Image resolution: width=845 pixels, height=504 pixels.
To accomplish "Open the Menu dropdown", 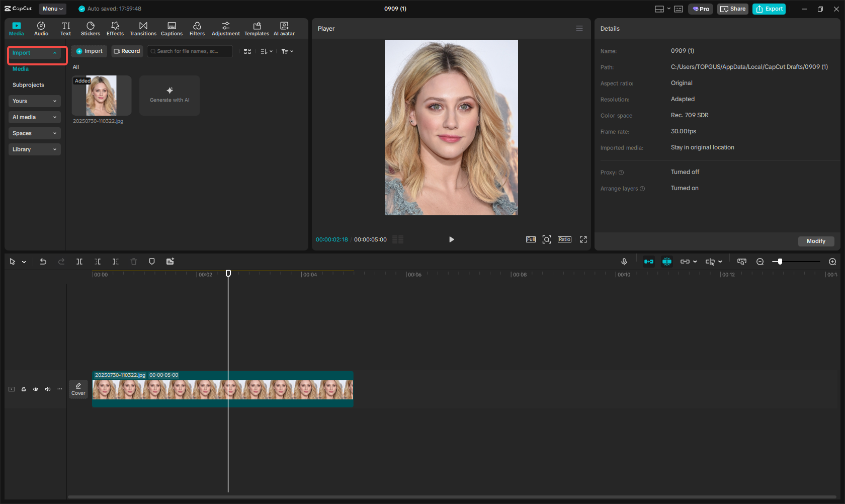I will pyautogui.click(x=52, y=9).
